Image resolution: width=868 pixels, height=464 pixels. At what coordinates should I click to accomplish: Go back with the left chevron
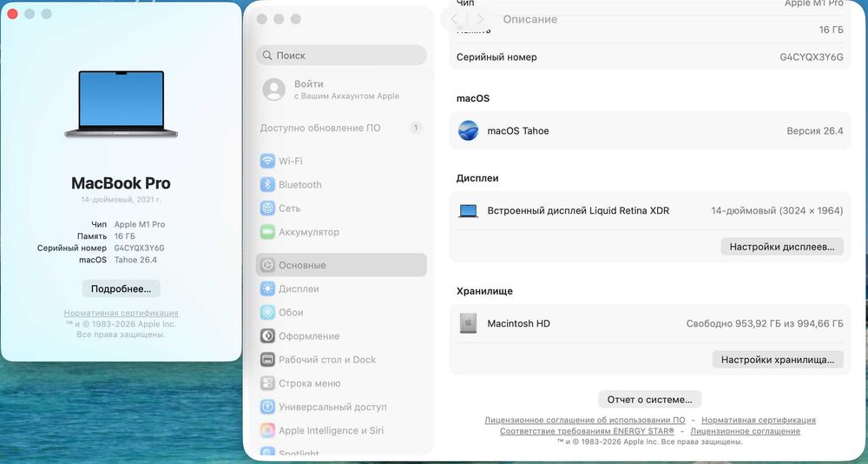pos(455,19)
